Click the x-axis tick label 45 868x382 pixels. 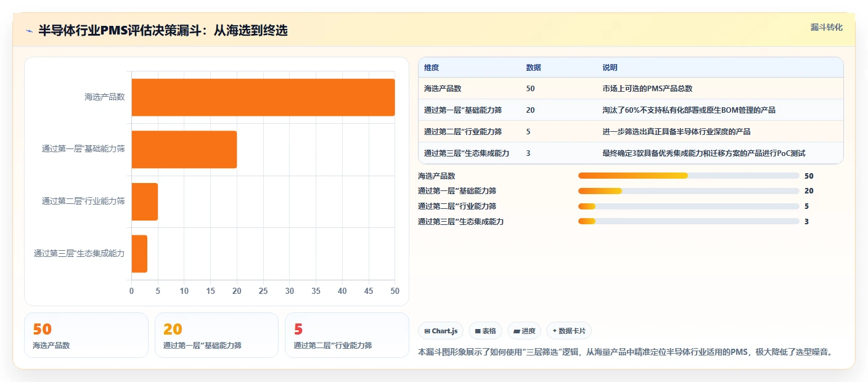[369, 291]
